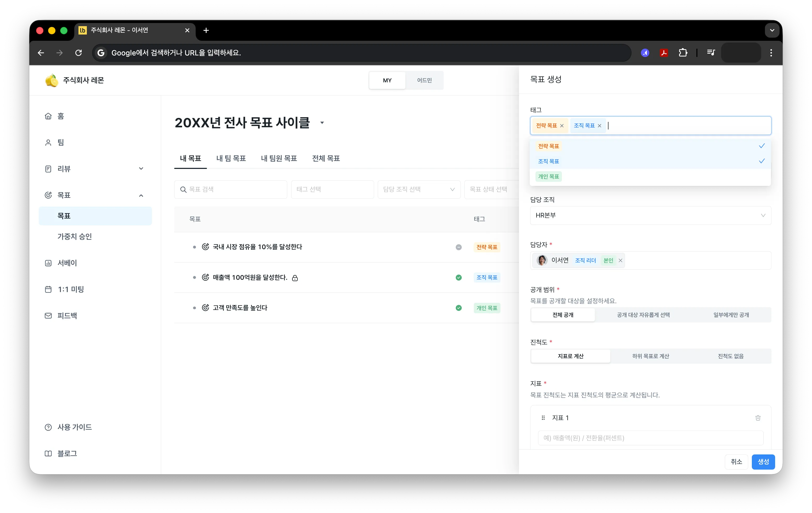The height and width of the screenshot is (513, 812).
Task: Open the browser three-dot menu
Action: point(771,53)
